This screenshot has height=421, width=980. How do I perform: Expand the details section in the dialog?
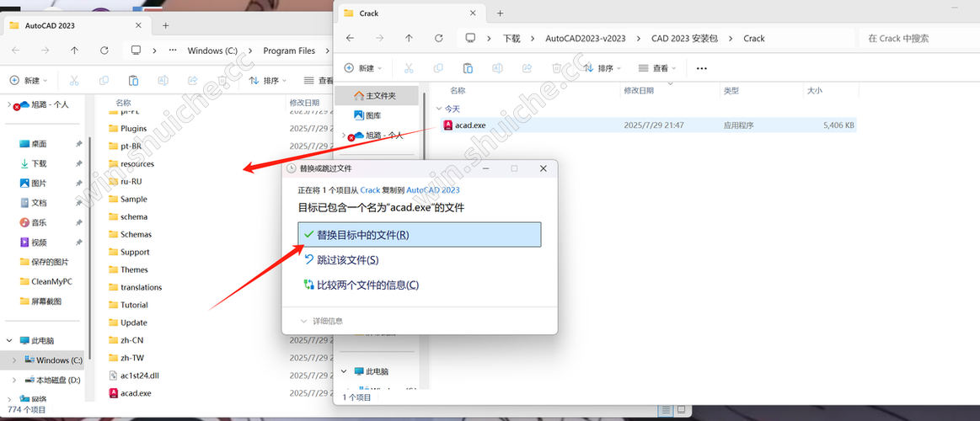click(323, 321)
